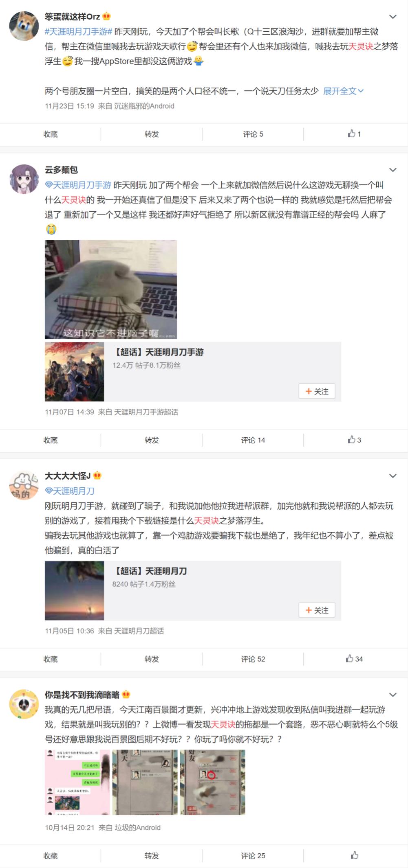This screenshot has width=408, height=868.
Task: Expand full text via 展开全文
Action: (343, 91)
